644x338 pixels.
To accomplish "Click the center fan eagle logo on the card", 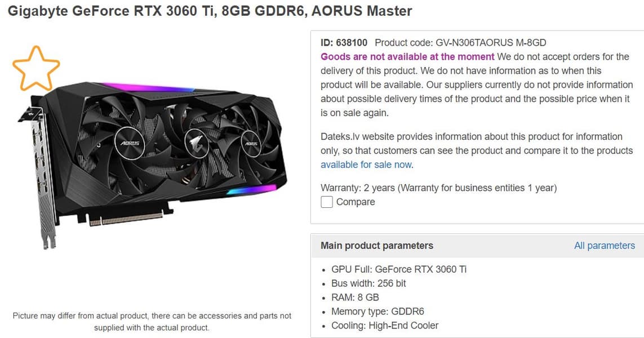I will 196,142.
